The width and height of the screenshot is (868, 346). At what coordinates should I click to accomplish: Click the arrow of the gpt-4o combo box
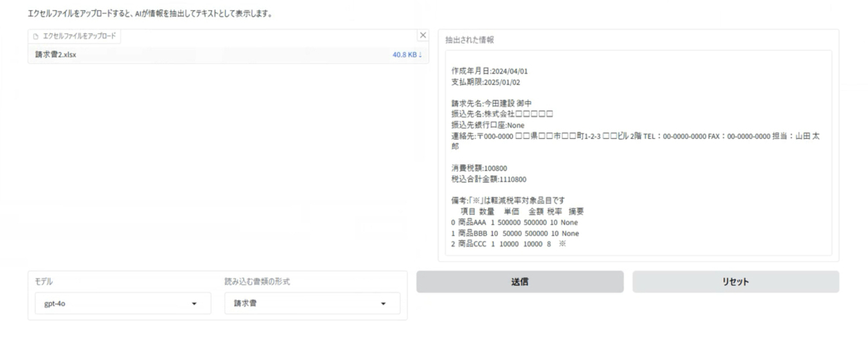[x=194, y=304]
